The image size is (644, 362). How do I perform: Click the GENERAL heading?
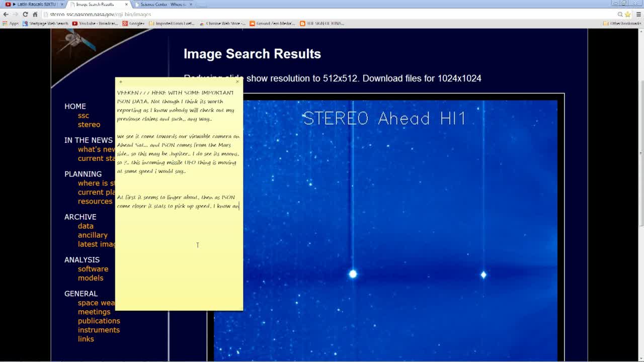point(80,293)
